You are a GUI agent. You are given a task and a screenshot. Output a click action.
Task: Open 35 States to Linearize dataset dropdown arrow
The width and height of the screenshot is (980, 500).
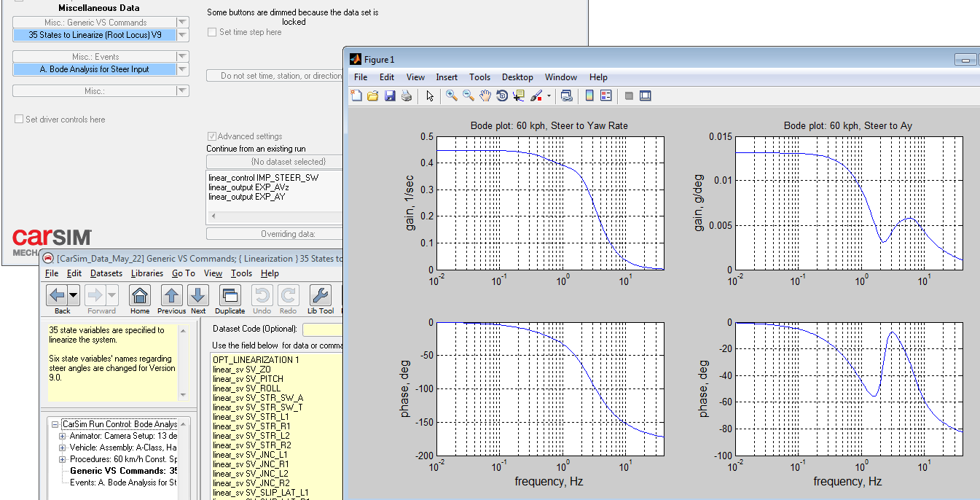click(x=183, y=35)
